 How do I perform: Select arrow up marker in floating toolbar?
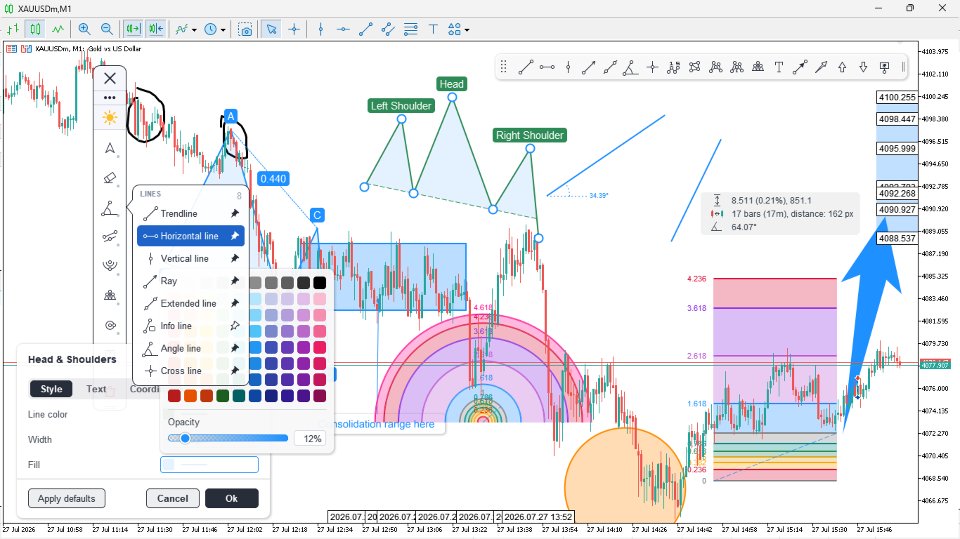(x=842, y=67)
